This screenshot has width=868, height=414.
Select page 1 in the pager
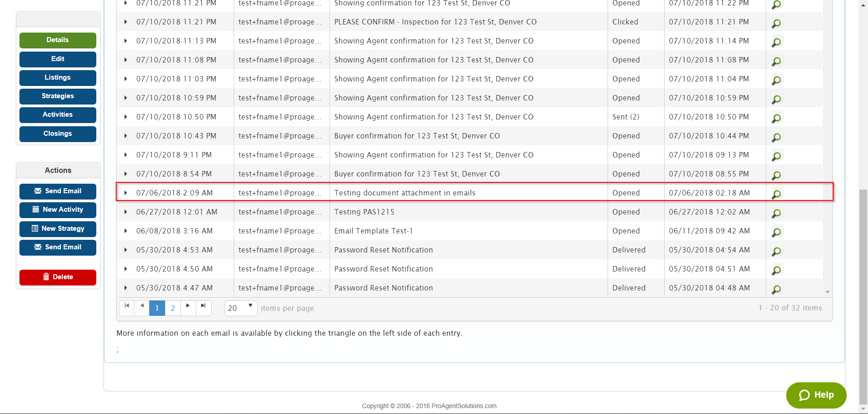click(157, 308)
